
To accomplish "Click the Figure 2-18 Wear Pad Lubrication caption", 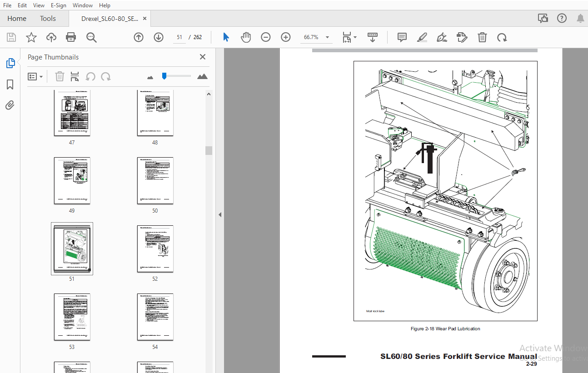I will click(x=445, y=328).
